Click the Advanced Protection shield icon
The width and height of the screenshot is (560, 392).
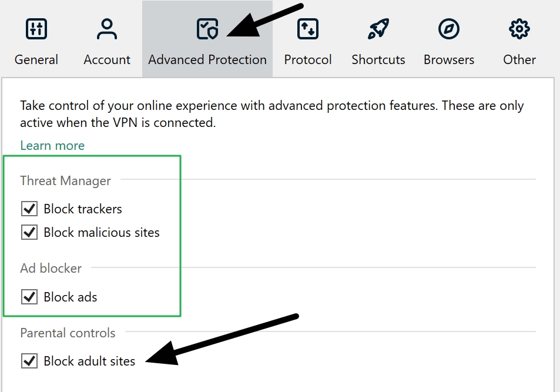click(x=207, y=28)
